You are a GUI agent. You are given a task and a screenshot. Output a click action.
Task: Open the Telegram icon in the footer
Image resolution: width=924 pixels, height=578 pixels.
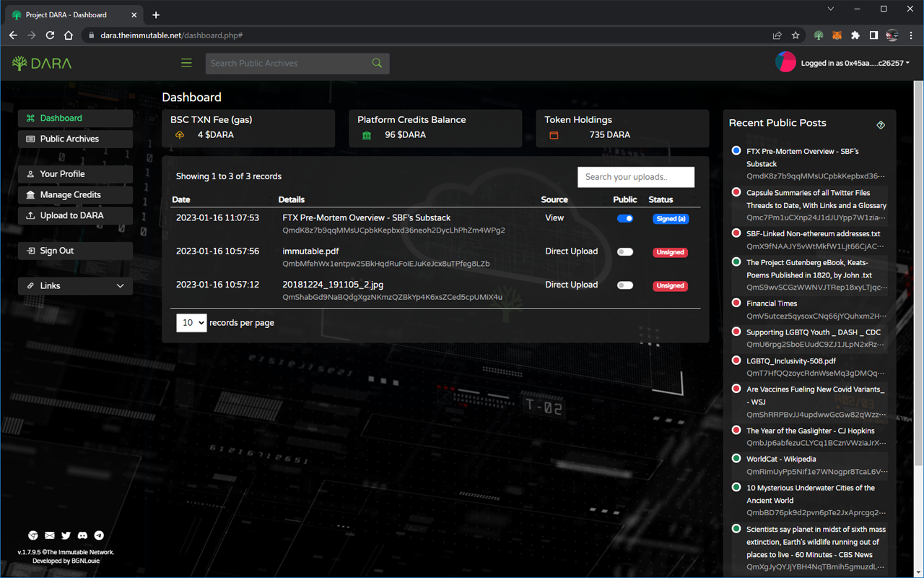(99, 535)
